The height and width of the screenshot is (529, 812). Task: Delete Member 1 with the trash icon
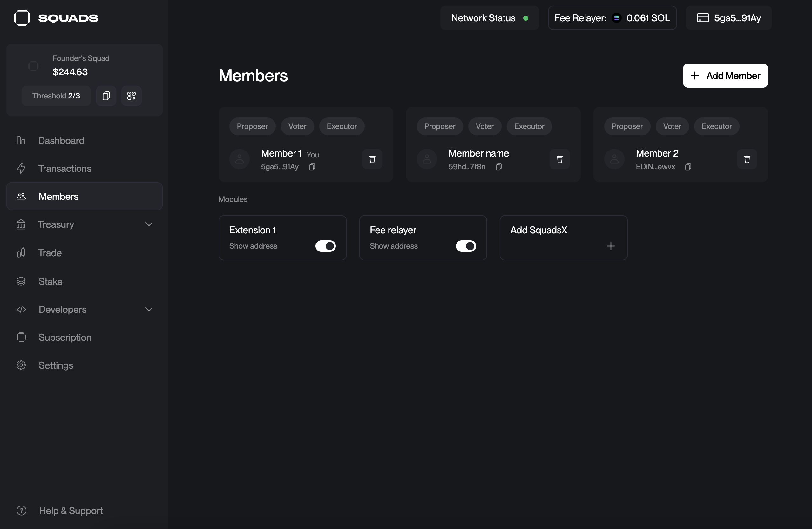tap(372, 159)
